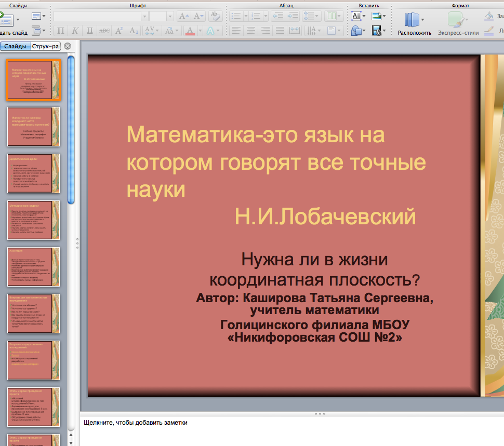
Task: Open the font size dropdown
Action: (169, 16)
